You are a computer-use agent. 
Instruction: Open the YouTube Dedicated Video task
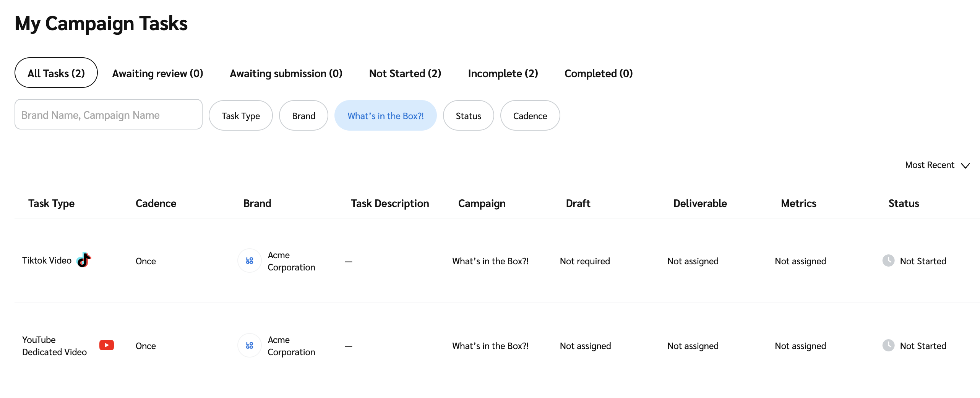(54, 346)
